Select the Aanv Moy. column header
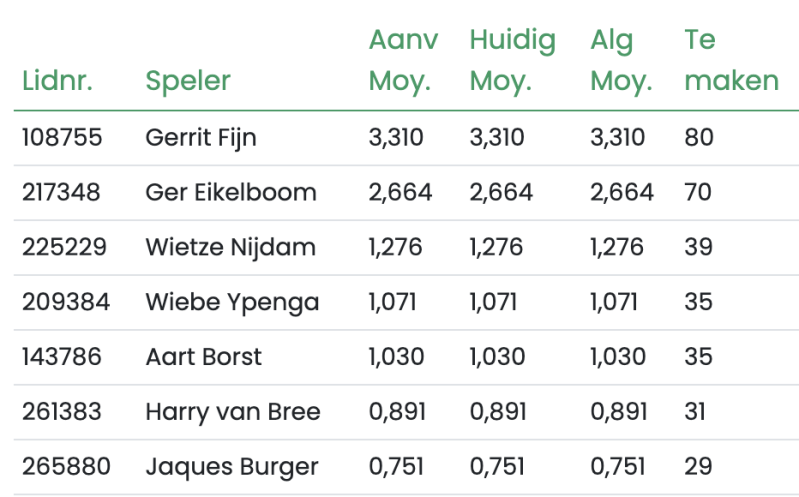 coord(403,60)
